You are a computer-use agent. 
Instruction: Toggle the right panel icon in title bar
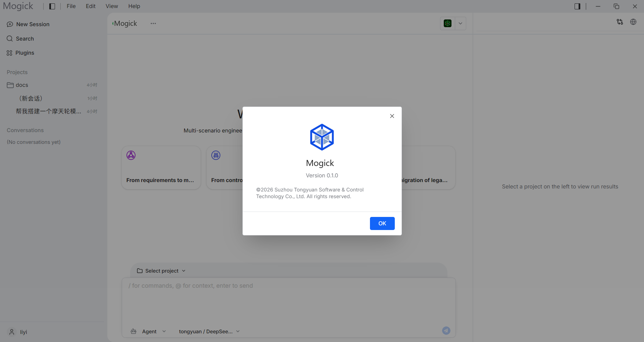point(577,6)
